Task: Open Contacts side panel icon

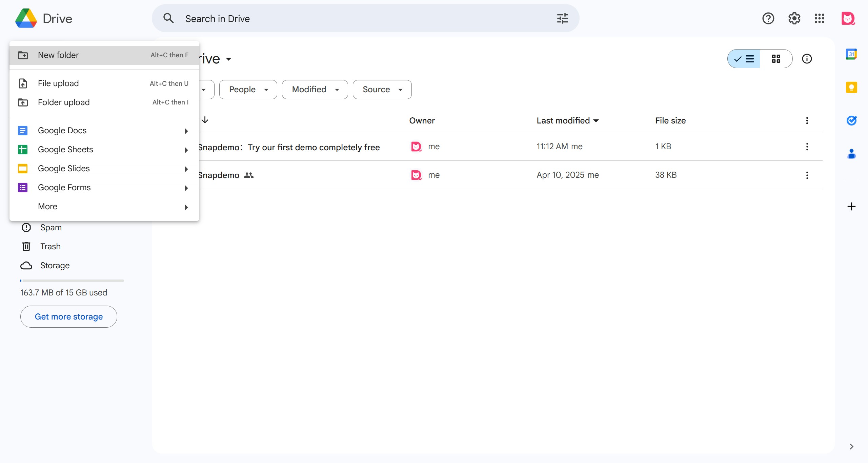Action: pyautogui.click(x=851, y=154)
